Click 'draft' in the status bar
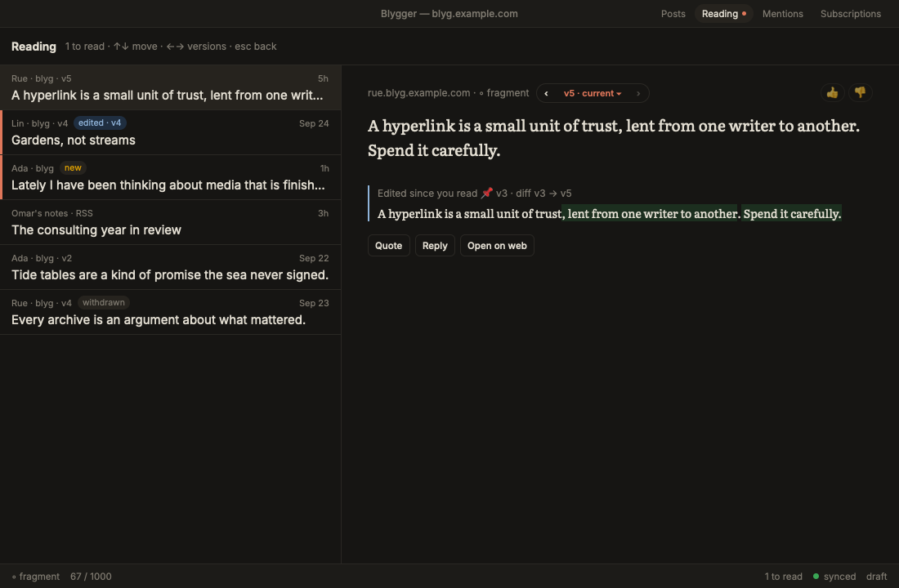Image resolution: width=899 pixels, height=588 pixels. (x=876, y=577)
